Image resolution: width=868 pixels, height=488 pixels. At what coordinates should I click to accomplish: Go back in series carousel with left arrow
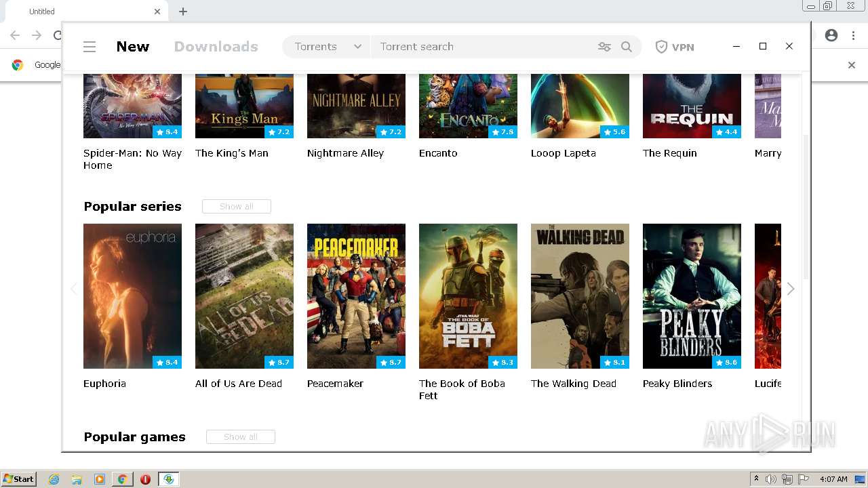[73, 289]
